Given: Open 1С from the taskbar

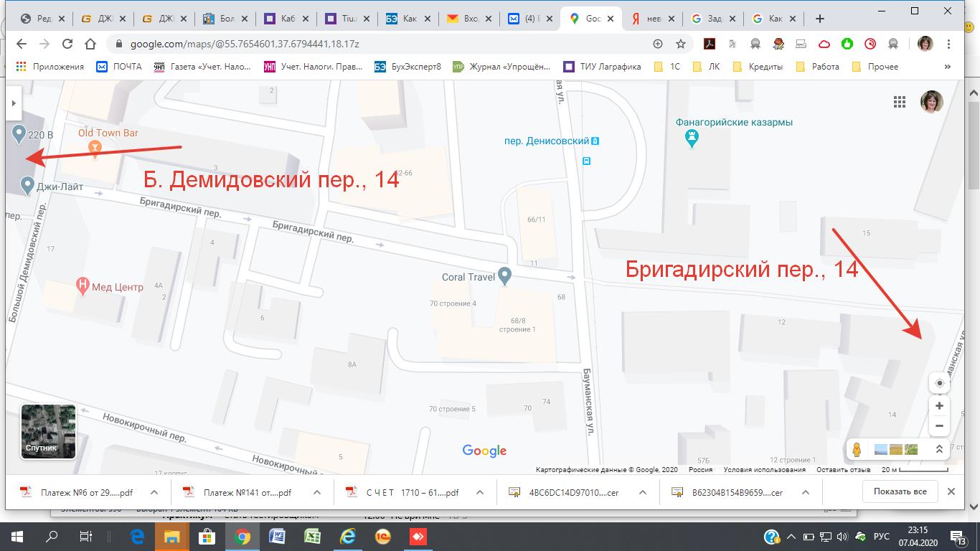Looking at the screenshot, I should [x=382, y=536].
